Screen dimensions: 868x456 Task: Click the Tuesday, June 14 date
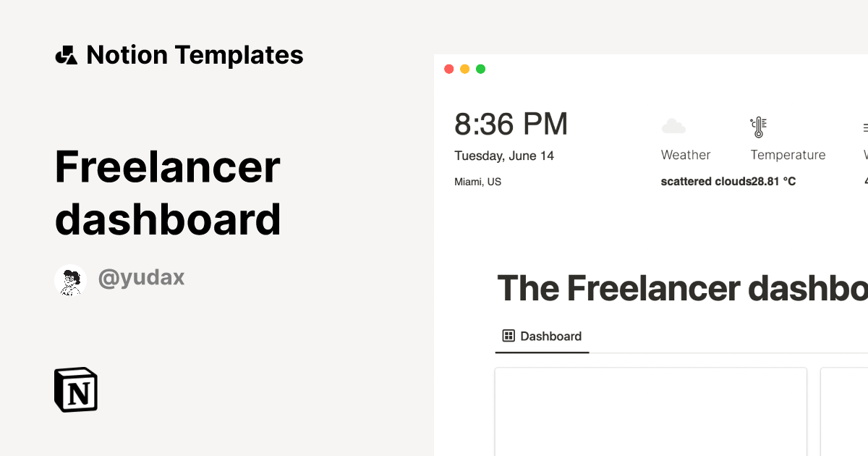click(x=504, y=156)
